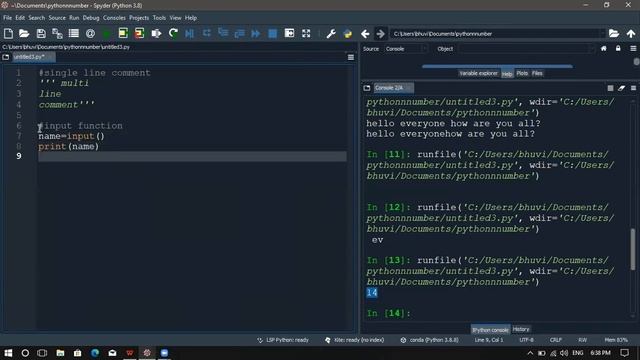
Task: Expand working directory path dropdown
Action: pyautogui.click(x=602, y=33)
